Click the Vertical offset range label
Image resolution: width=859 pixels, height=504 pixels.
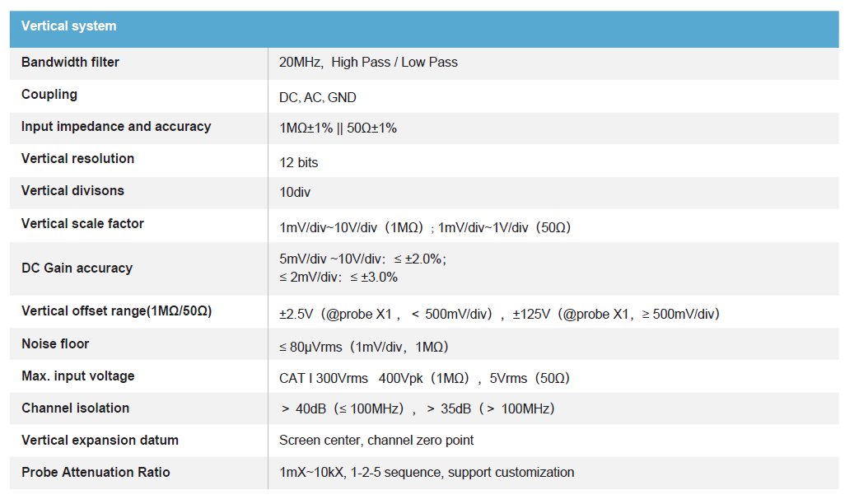click(117, 311)
